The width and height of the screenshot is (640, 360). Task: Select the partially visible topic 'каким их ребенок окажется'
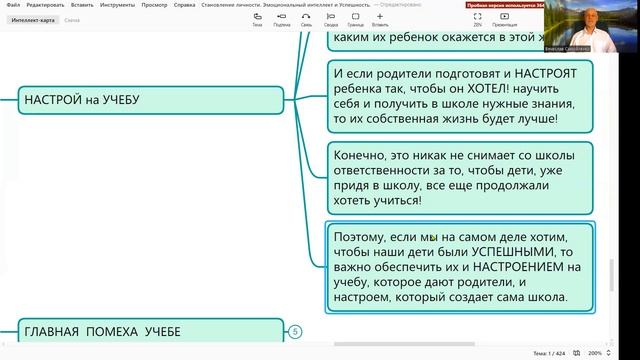436,41
